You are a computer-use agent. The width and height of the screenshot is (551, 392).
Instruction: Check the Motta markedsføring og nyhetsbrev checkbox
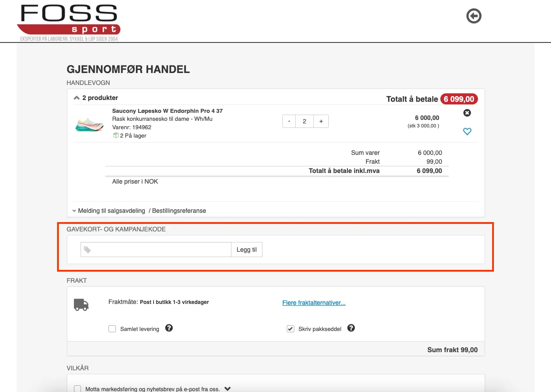(x=77, y=389)
